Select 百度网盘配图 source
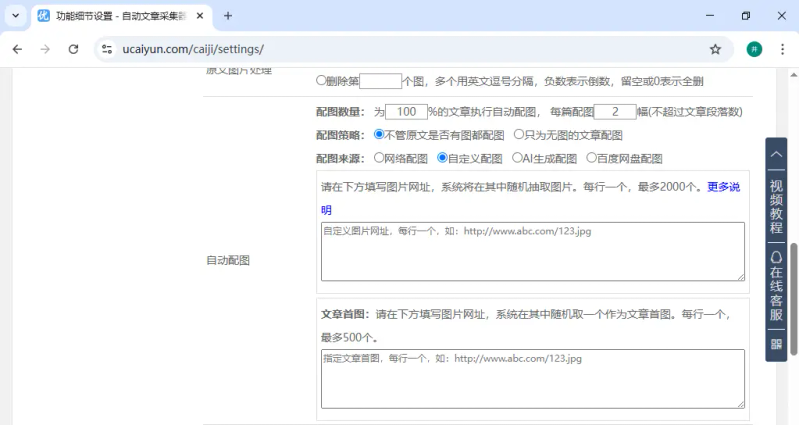This screenshot has height=425, width=799. coord(590,158)
